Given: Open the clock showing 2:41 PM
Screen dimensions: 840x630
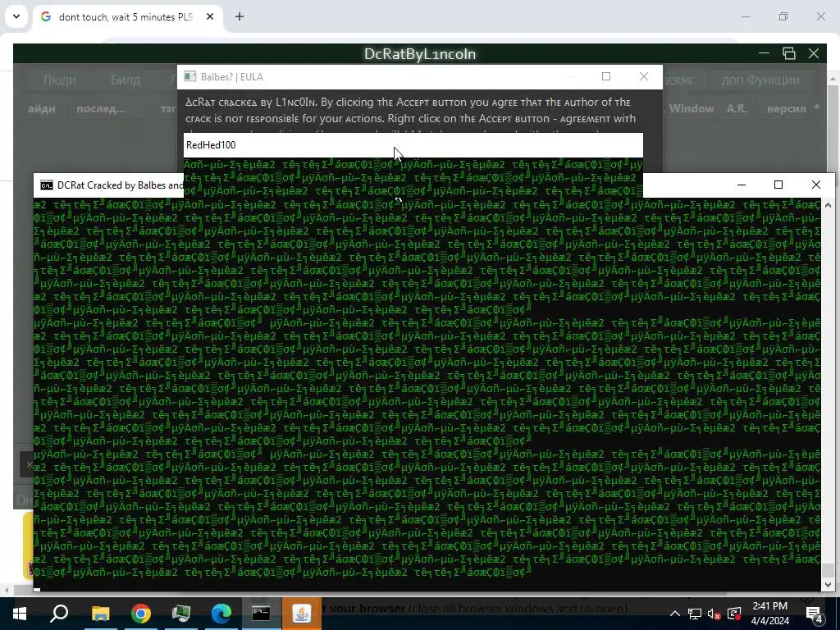Looking at the screenshot, I should point(770,614).
